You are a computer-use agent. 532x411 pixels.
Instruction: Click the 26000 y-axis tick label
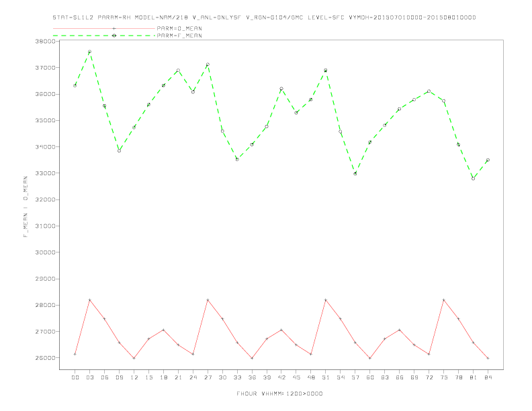[45, 358]
